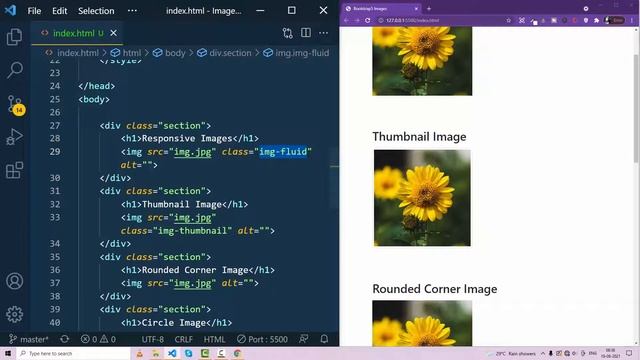Viewport: 640px width, 360px height.
Task: Open the Run and Debug view
Action: [14, 137]
